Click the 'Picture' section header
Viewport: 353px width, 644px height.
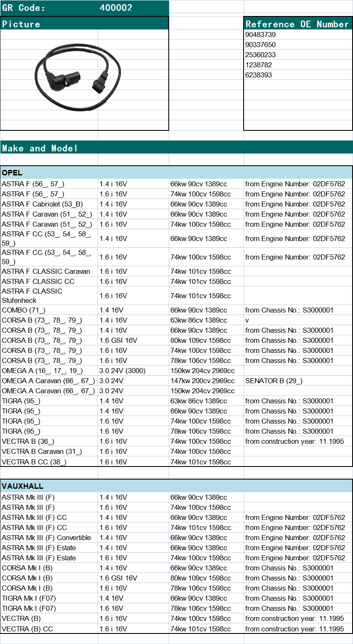84,24
